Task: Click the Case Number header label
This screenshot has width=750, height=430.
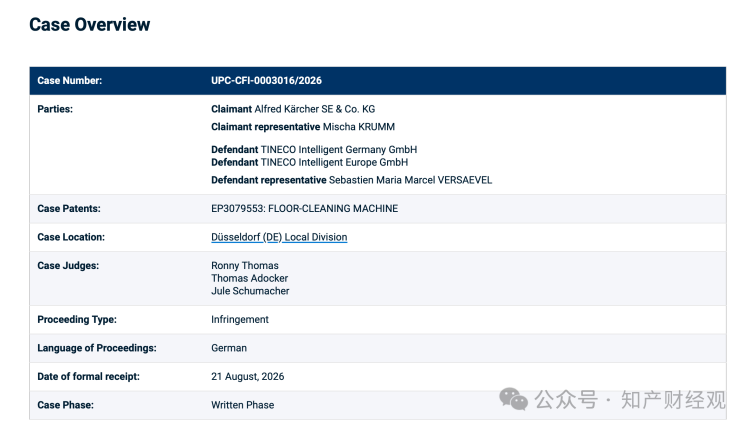Action: point(69,80)
